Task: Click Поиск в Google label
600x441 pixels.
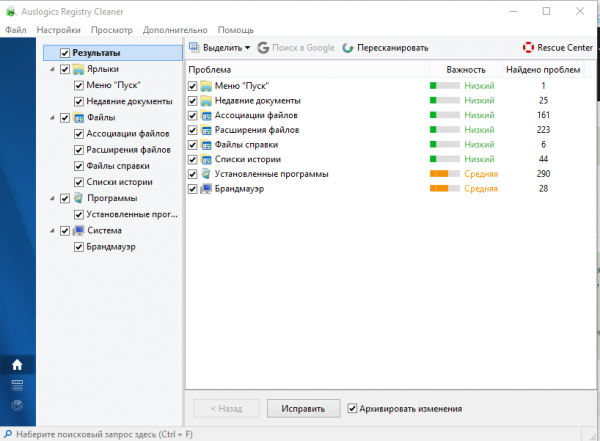Action: 303,48
